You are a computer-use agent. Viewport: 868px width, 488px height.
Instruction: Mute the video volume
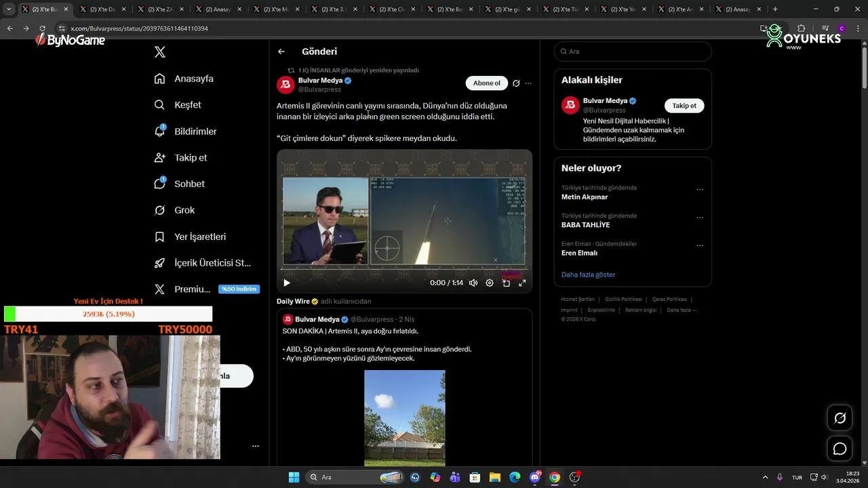pos(473,283)
